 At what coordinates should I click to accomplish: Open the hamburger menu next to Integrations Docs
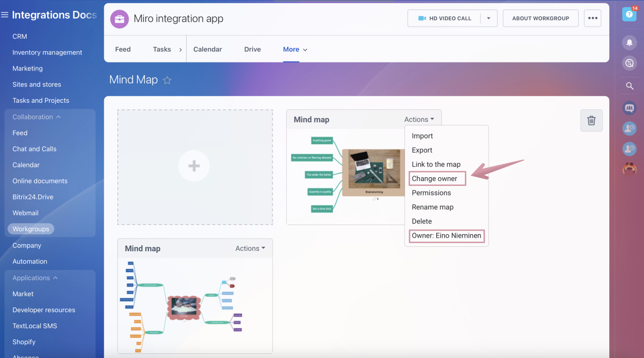5,15
